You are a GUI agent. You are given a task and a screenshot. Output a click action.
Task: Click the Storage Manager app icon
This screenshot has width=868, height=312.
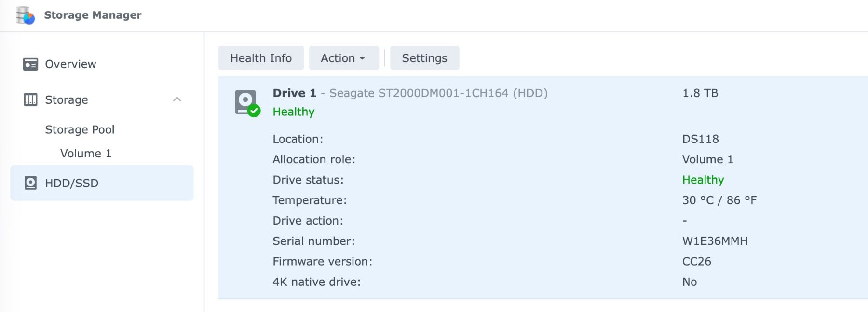pos(25,15)
